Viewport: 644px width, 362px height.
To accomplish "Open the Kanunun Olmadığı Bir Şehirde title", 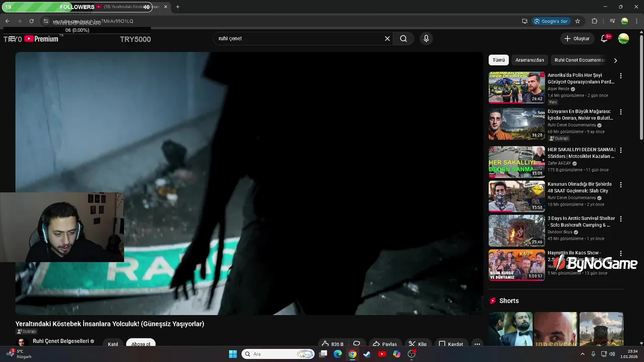I will (580, 188).
